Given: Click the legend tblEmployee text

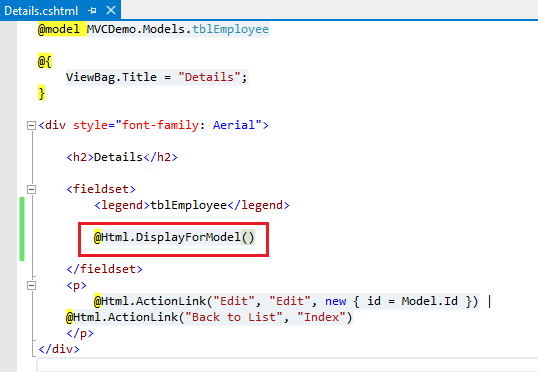Looking at the screenshot, I should [x=188, y=205].
